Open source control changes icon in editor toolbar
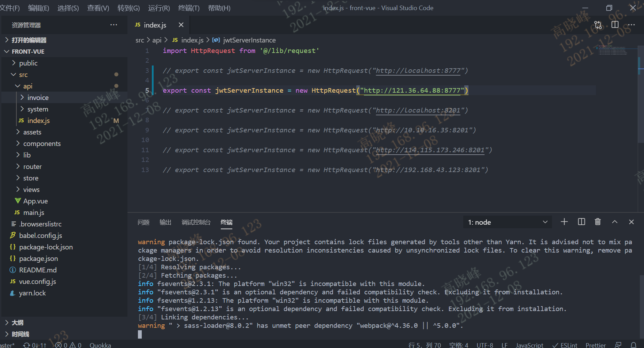The height and width of the screenshot is (348, 644). tap(598, 25)
